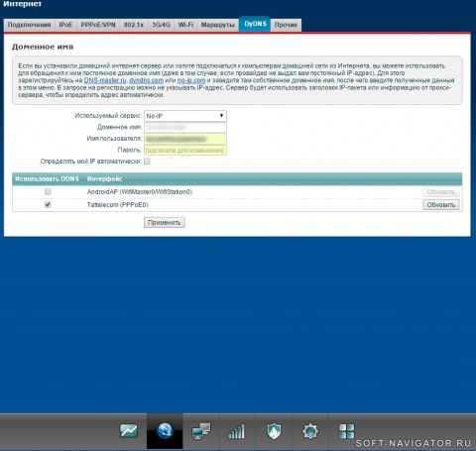The height and width of the screenshot is (451, 476).
Task: Click the Имя пользователя input field
Action: pyautogui.click(x=185, y=139)
